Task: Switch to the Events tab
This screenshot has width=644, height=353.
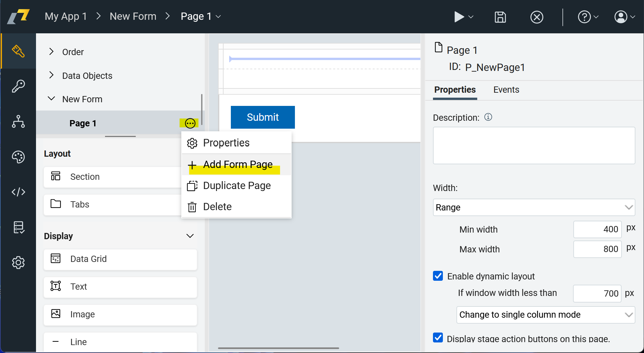Action: click(506, 90)
